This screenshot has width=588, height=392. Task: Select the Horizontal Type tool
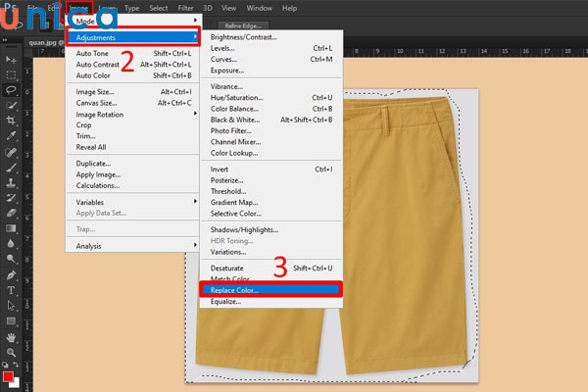(x=11, y=290)
